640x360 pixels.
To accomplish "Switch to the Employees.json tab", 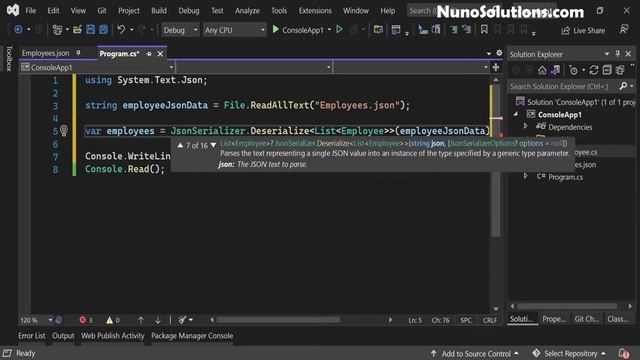I will [x=45, y=53].
